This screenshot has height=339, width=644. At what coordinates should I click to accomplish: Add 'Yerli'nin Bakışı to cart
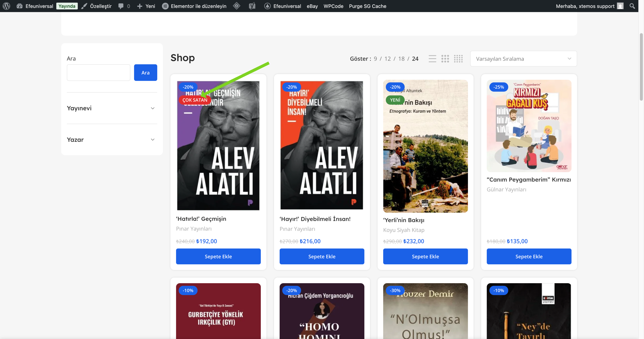click(x=425, y=256)
